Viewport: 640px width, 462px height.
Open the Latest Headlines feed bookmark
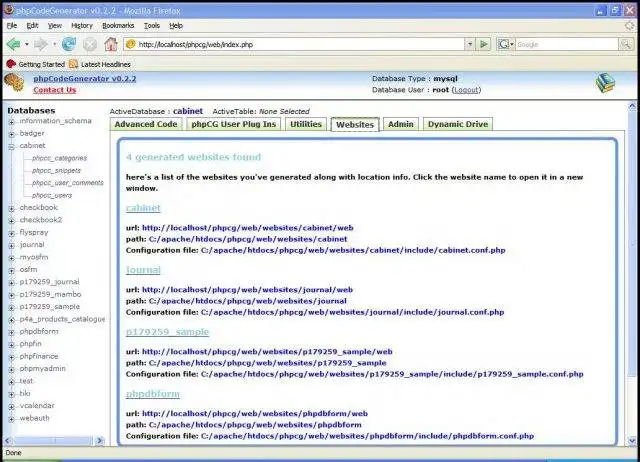(100, 64)
